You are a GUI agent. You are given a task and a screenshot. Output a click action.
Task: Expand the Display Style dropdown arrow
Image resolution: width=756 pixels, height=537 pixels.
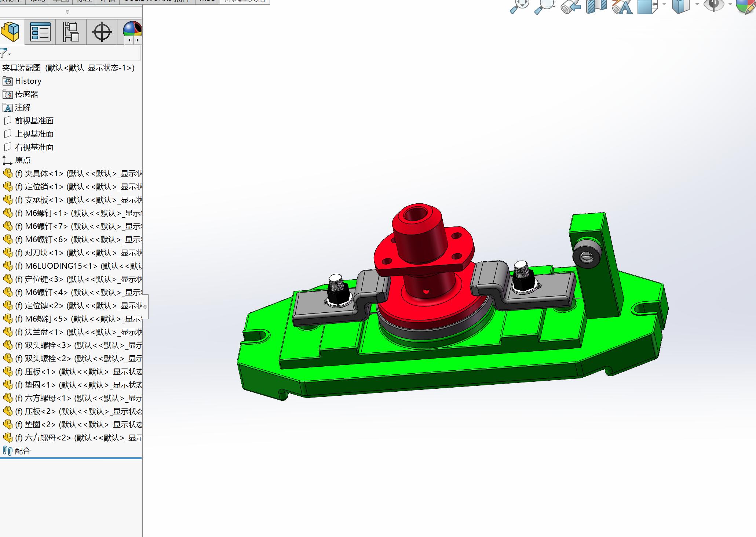click(x=697, y=4)
